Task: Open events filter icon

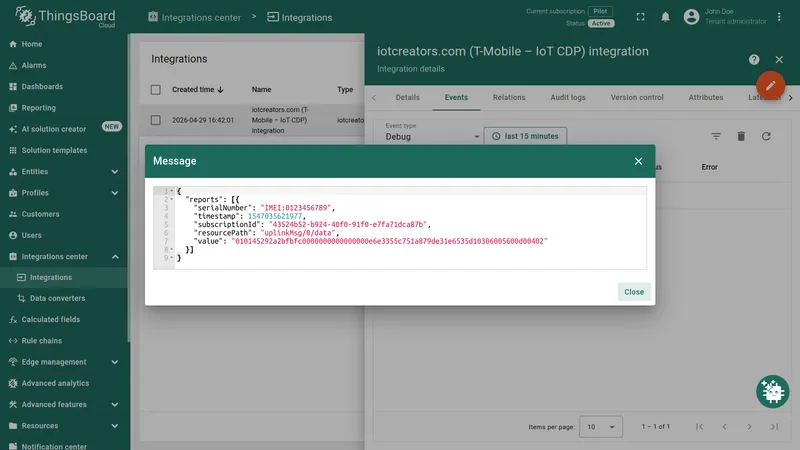Action: point(716,136)
